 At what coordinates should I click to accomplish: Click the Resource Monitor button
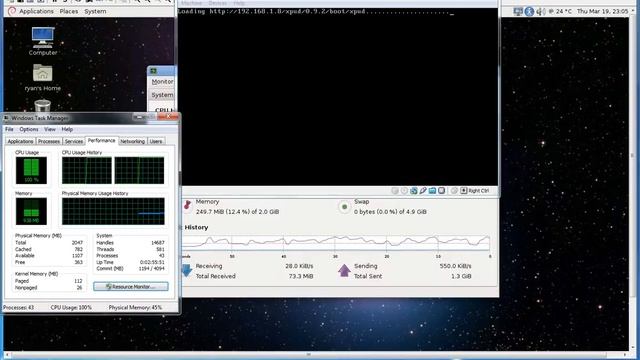coord(131,287)
